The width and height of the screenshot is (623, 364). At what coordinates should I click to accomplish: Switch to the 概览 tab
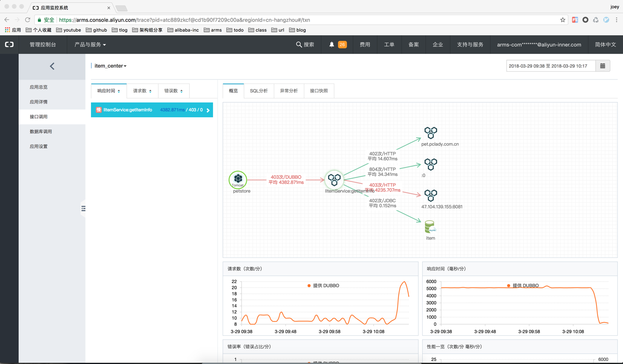pyautogui.click(x=233, y=91)
